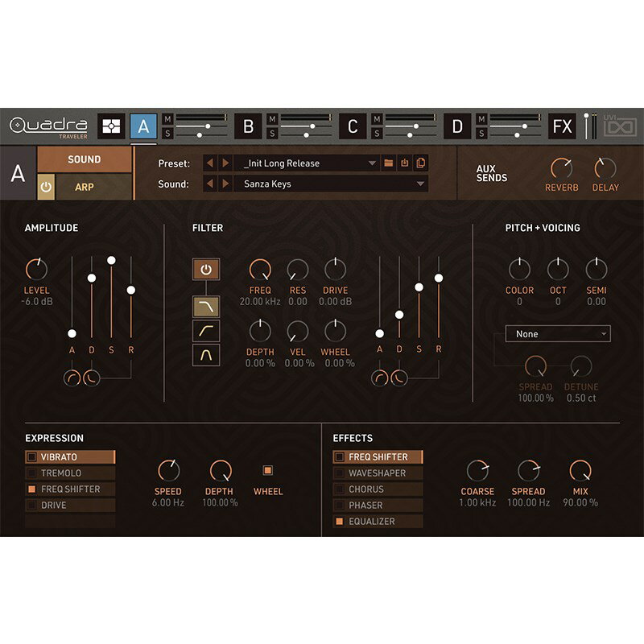644x644 pixels.
Task: Select the band-pass filter shape icon
Action: [206, 354]
